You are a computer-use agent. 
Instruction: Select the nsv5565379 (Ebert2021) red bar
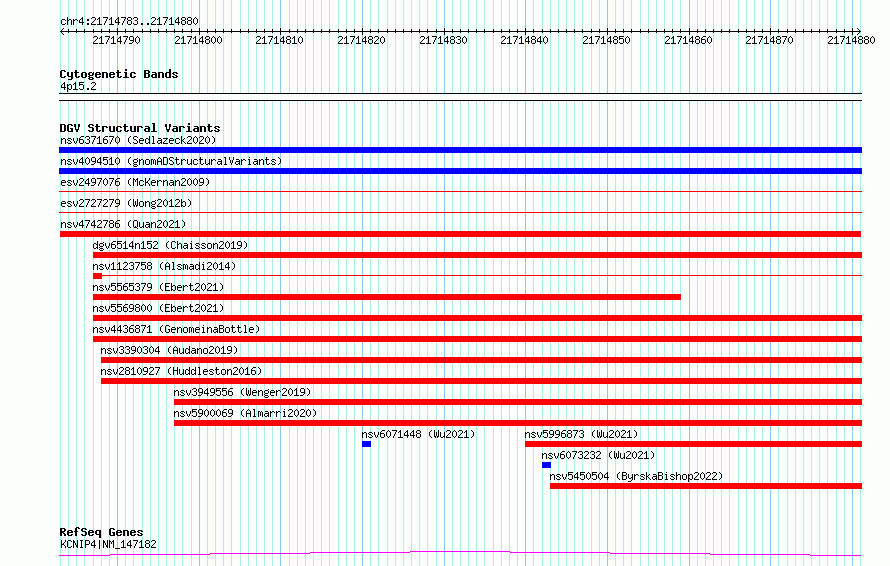coord(387,297)
